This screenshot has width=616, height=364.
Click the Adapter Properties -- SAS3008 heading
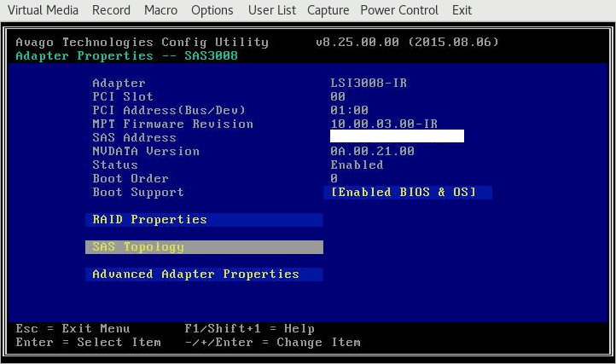tap(126, 55)
